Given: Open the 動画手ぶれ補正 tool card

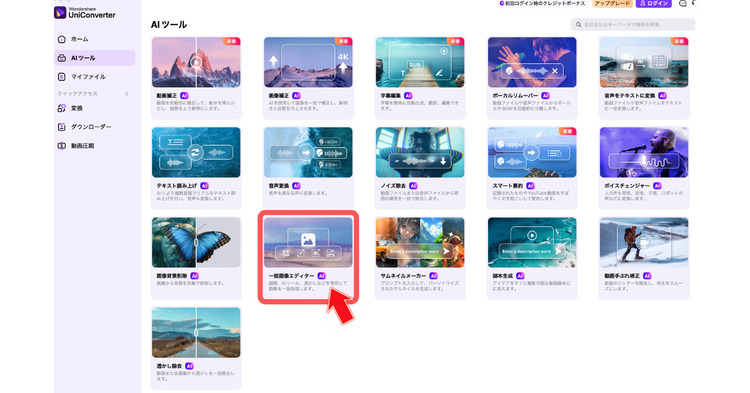Looking at the screenshot, I should click(644, 258).
